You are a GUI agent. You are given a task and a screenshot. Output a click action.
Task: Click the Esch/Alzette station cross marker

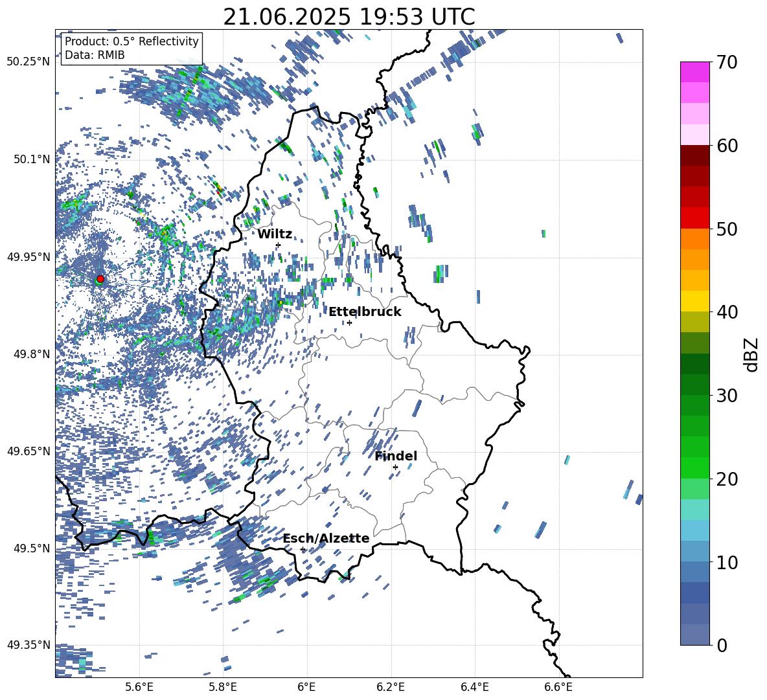(303, 549)
